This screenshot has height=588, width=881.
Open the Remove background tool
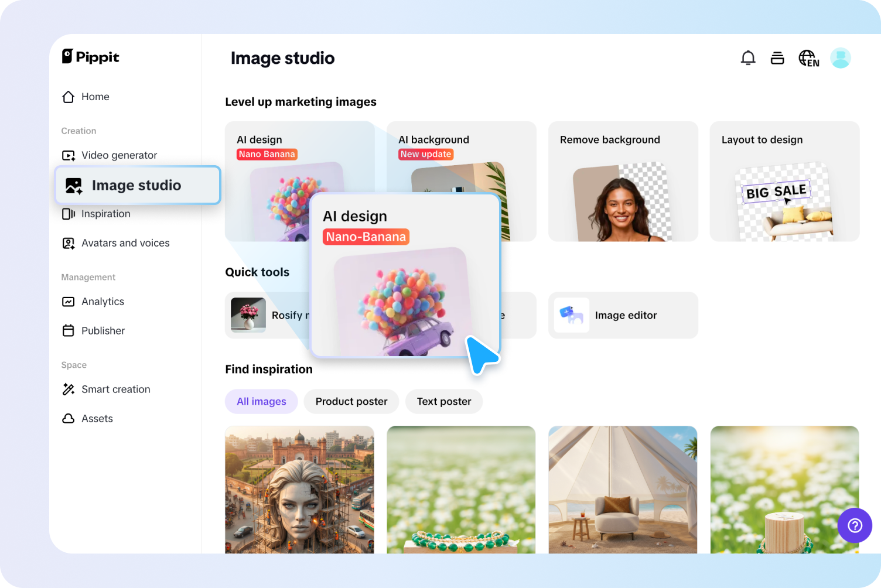(623, 182)
